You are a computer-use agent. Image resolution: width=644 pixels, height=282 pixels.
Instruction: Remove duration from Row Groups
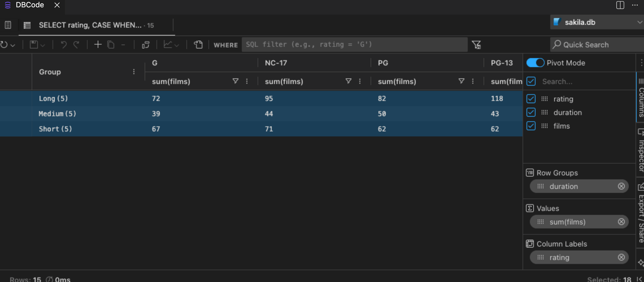(x=621, y=186)
